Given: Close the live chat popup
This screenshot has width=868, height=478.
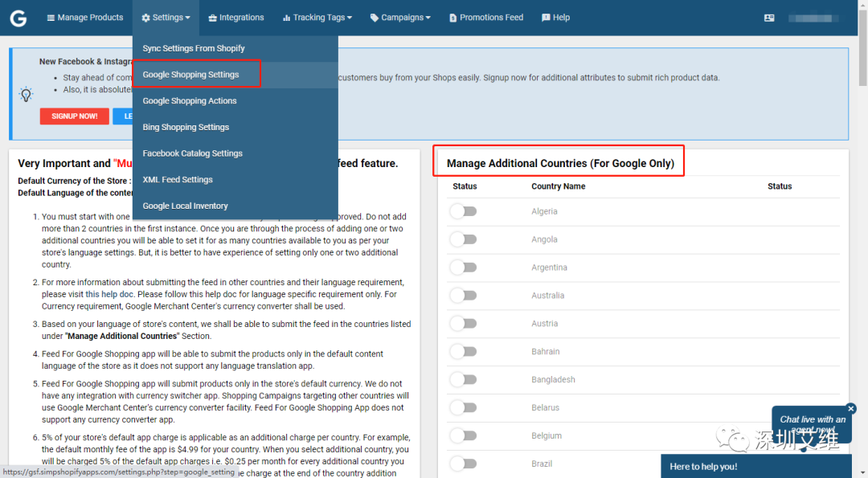Looking at the screenshot, I should (x=851, y=408).
